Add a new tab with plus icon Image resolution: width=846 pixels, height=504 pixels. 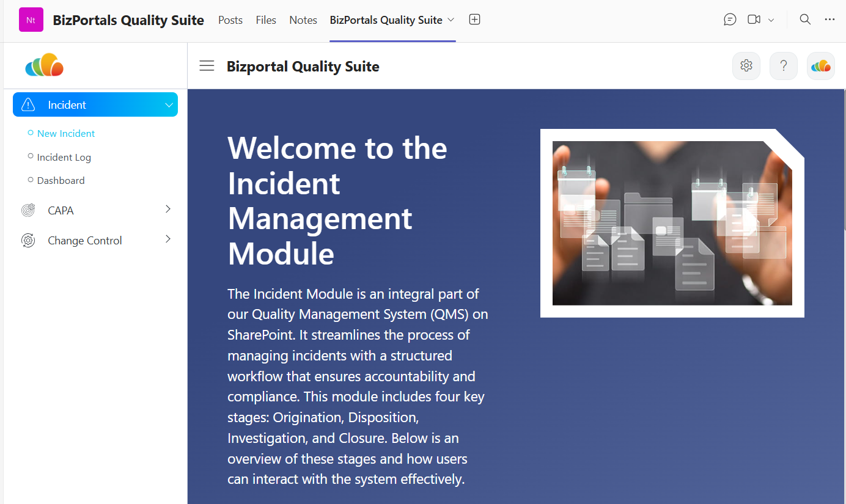tap(474, 20)
